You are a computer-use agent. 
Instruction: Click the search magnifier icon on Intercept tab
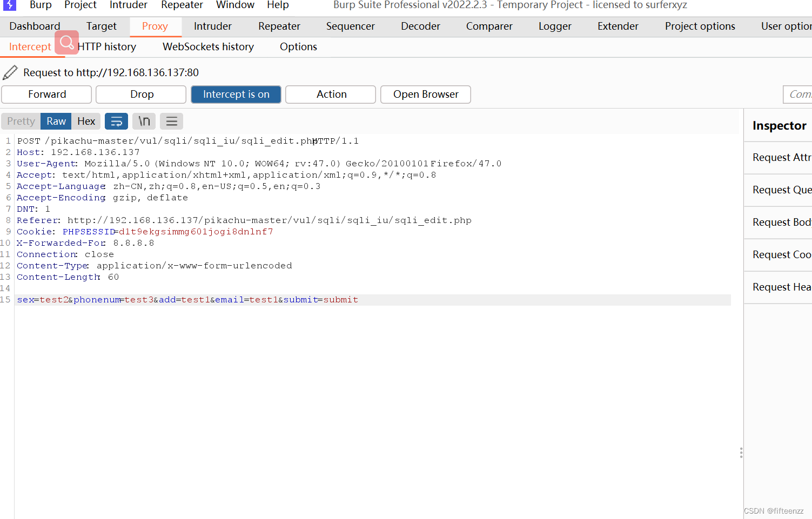pos(66,42)
